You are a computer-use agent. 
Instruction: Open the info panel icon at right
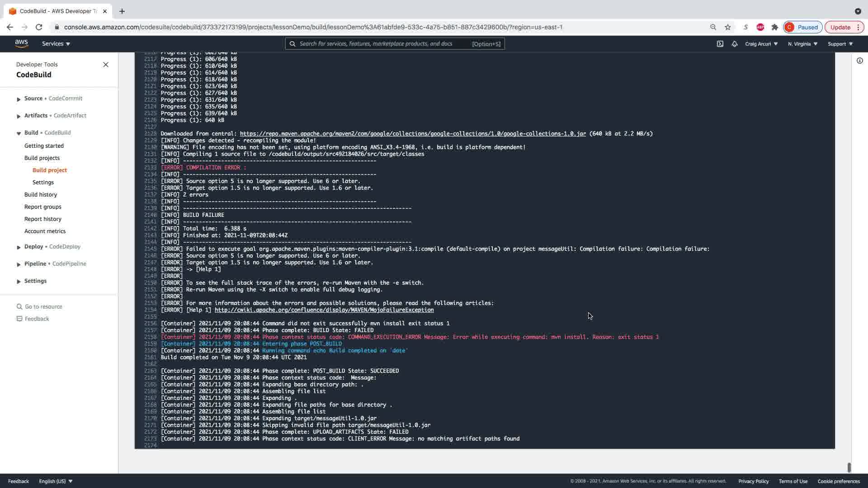pyautogui.click(x=859, y=61)
